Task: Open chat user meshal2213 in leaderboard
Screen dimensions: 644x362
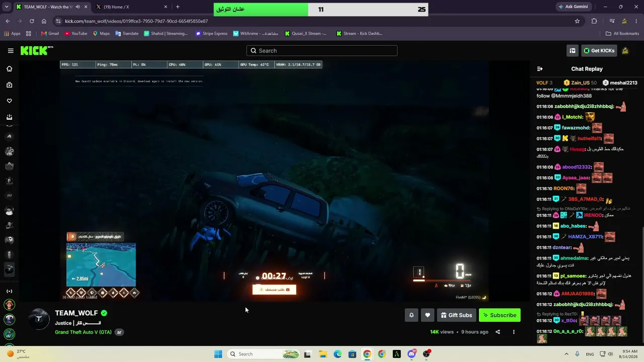Action: tap(620, 83)
